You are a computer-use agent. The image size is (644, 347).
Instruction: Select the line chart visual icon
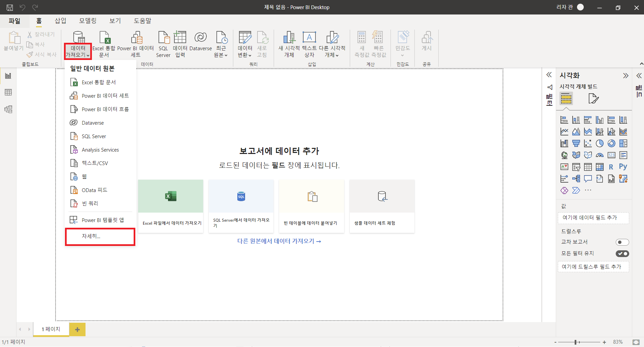pos(564,132)
